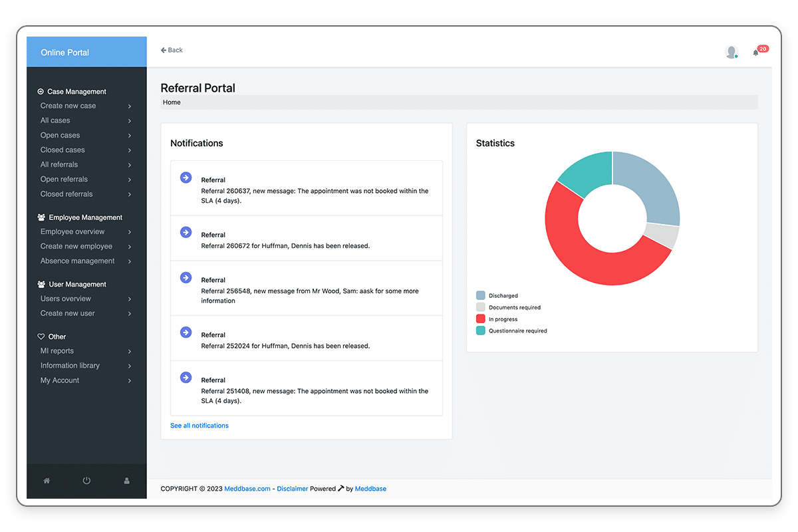Click the user icon in sidebar footer
798x532 pixels.
click(x=126, y=481)
